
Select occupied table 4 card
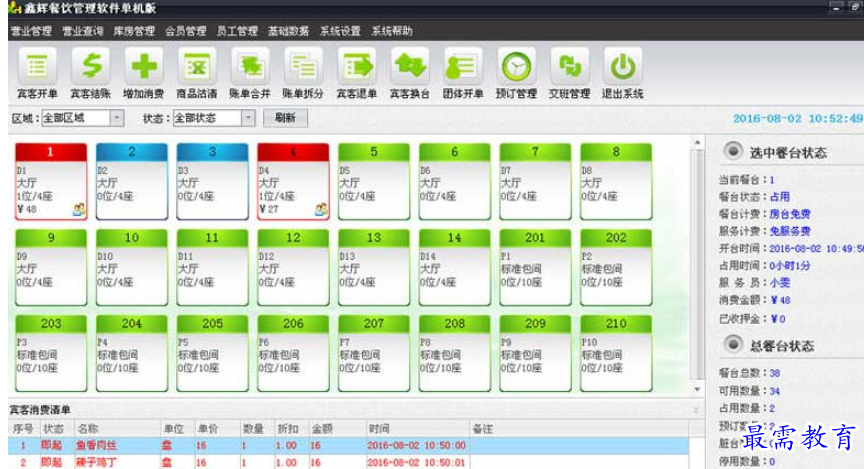click(293, 181)
